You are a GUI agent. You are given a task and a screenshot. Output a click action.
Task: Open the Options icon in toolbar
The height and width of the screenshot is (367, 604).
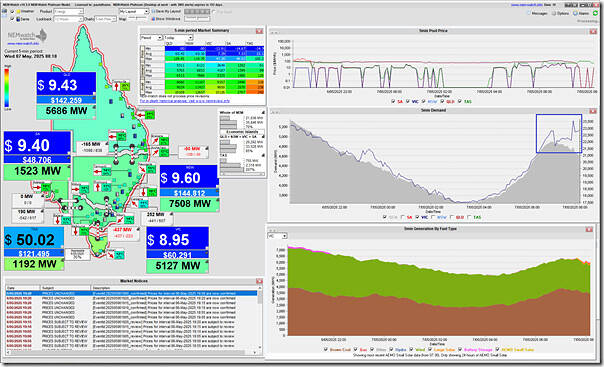click(554, 13)
